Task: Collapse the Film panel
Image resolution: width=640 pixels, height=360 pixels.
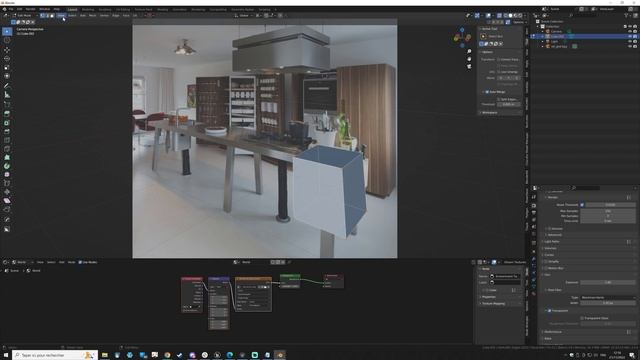Action: point(547,275)
